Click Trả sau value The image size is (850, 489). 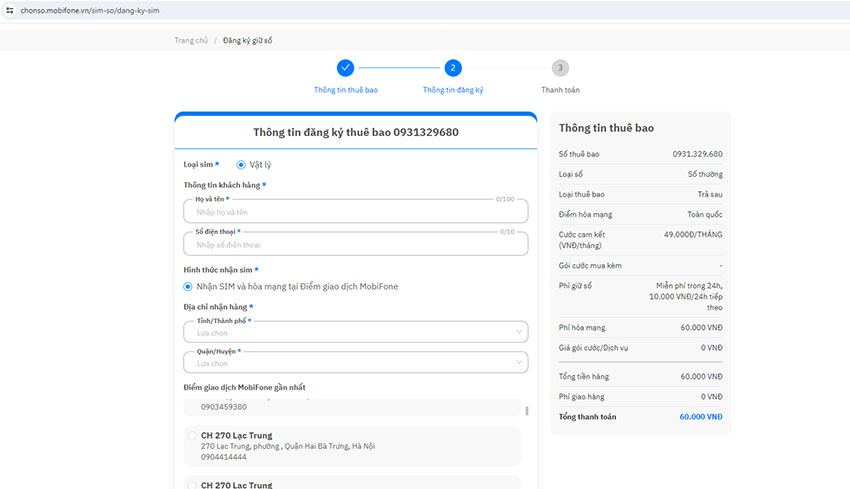[x=710, y=194]
